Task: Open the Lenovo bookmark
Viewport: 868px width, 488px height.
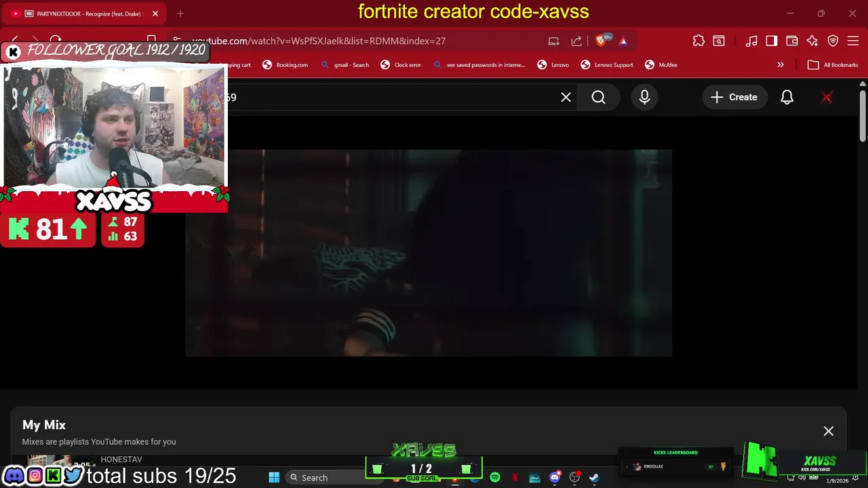Action: pyautogui.click(x=553, y=65)
